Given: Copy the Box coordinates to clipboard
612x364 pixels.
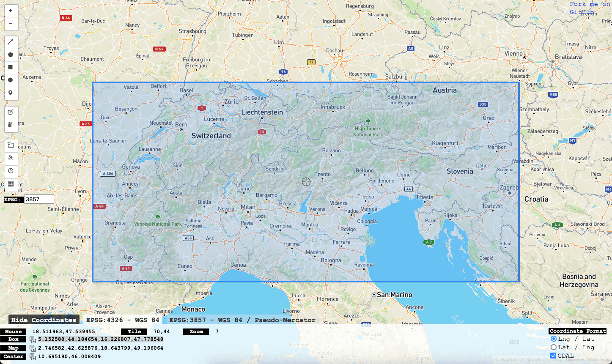Looking at the screenshot, I should [33, 339].
